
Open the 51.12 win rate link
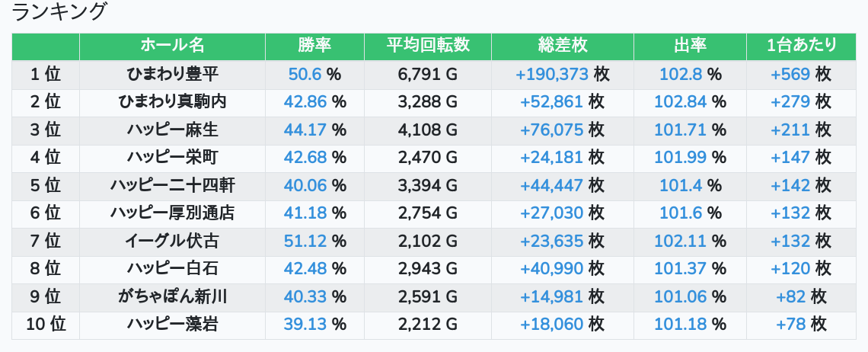click(305, 242)
